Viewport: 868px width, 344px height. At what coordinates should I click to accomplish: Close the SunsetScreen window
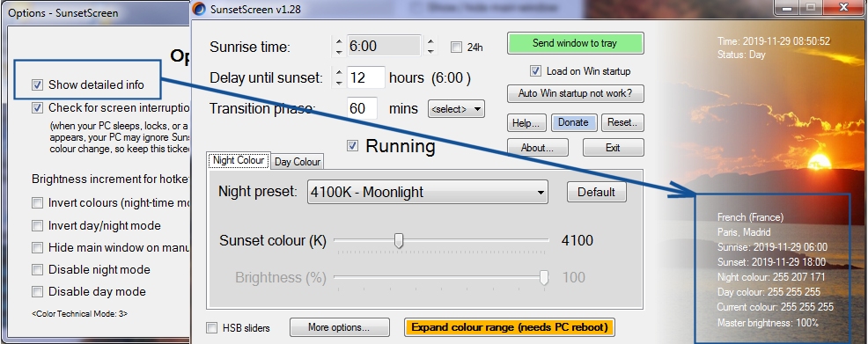tap(843, 7)
